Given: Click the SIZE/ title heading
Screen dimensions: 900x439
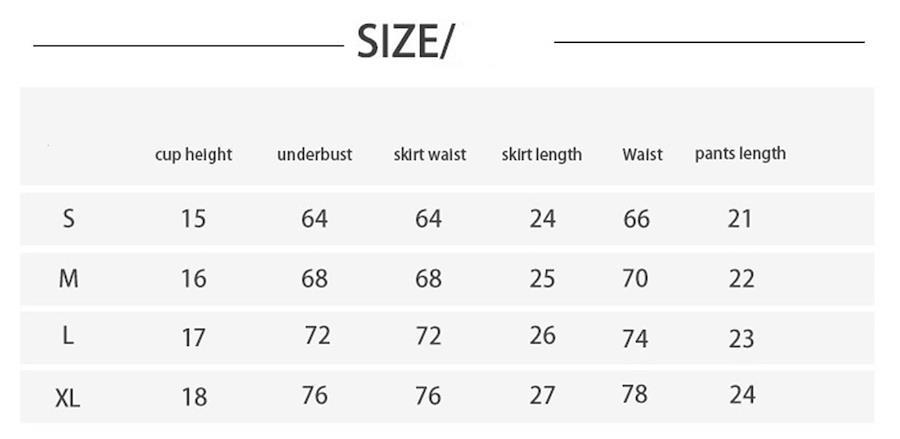Looking at the screenshot, I should 405,42.
